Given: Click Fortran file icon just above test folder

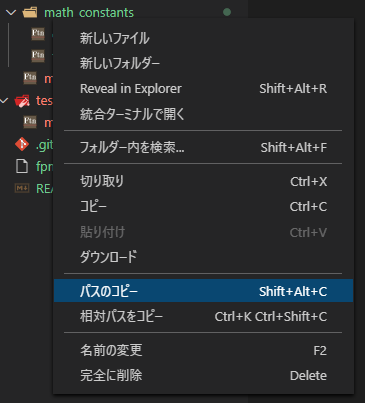Looking at the screenshot, I should pyautogui.click(x=30, y=78).
